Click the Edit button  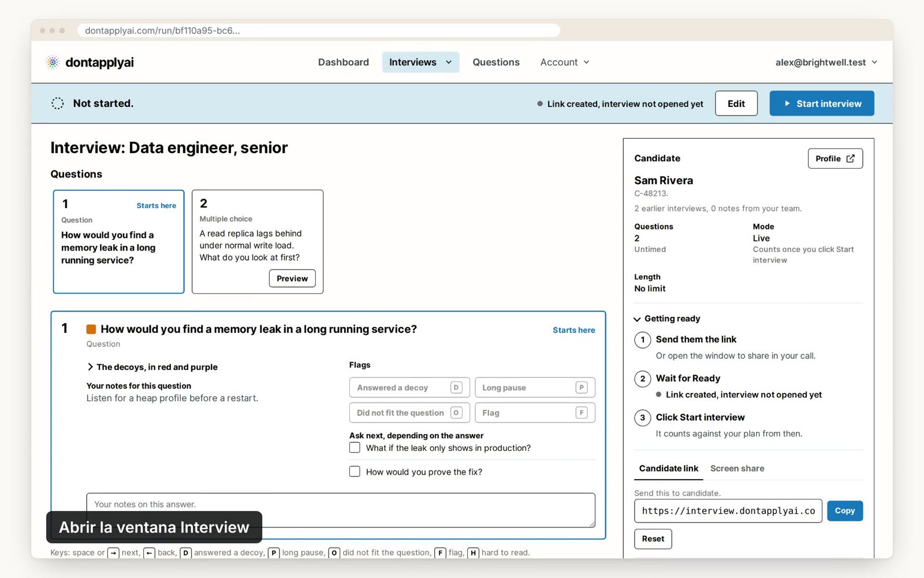click(736, 103)
